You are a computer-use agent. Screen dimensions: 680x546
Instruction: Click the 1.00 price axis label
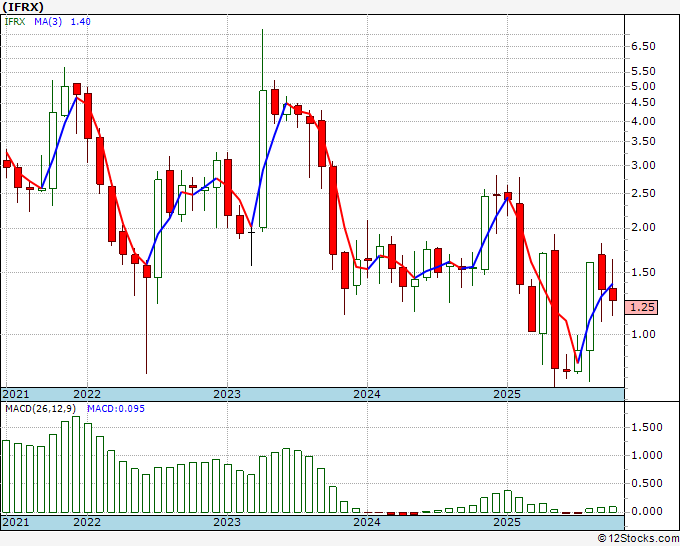(643, 334)
